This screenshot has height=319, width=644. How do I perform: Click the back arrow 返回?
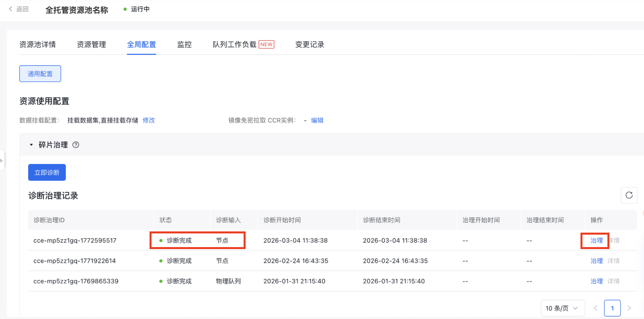18,9
